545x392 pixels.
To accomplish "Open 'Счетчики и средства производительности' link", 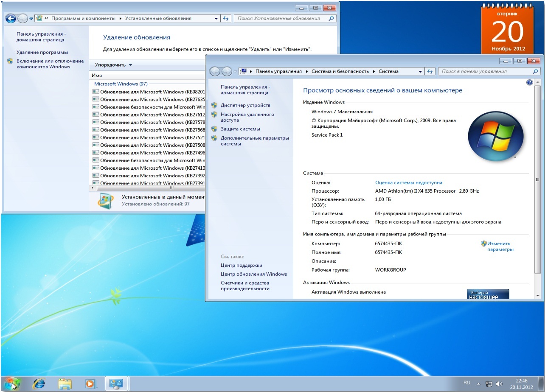I will 245,286.
